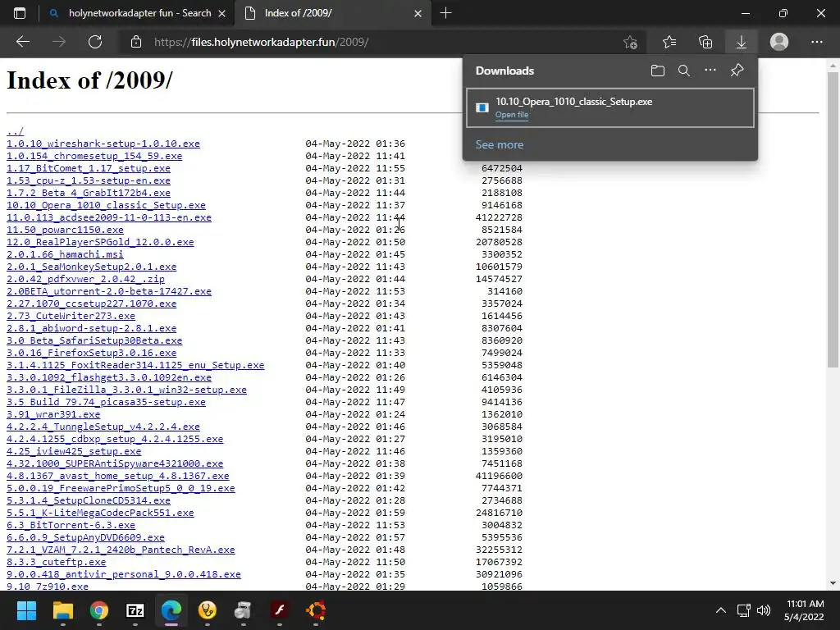Image resolution: width=840 pixels, height=630 pixels.
Task: Click the page vertical scrollbar thumb
Action: tap(833, 220)
